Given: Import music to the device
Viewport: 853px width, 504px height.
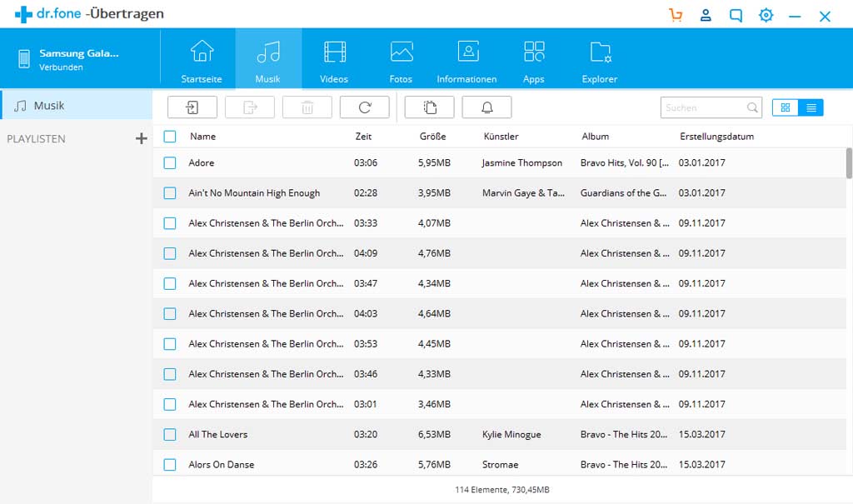Looking at the screenshot, I should pyautogui.click(x=192, y=107).
